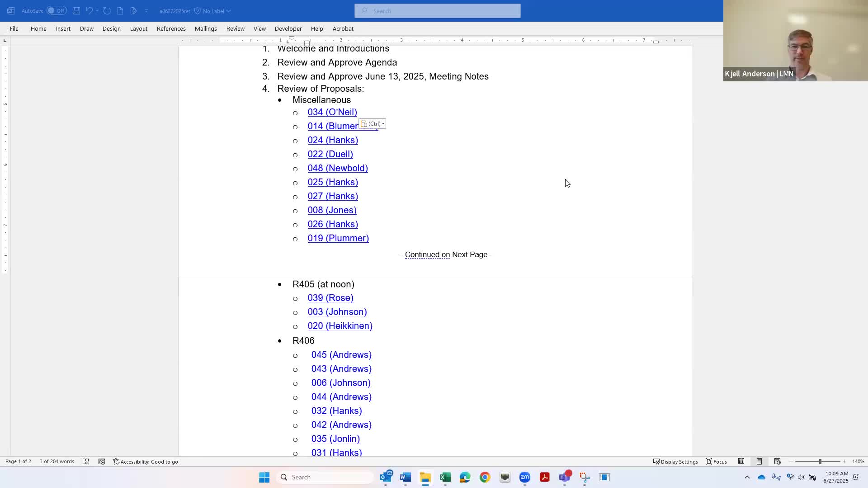Expand Customize Quick Access Toolbar arrow
Viewport: 868px width, 488px height.
146,11
